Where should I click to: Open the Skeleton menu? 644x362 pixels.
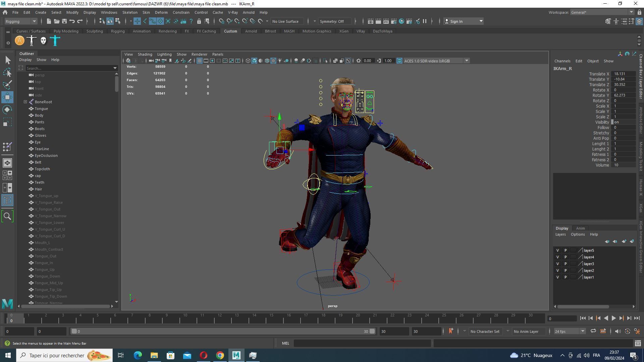click(130, 12)
